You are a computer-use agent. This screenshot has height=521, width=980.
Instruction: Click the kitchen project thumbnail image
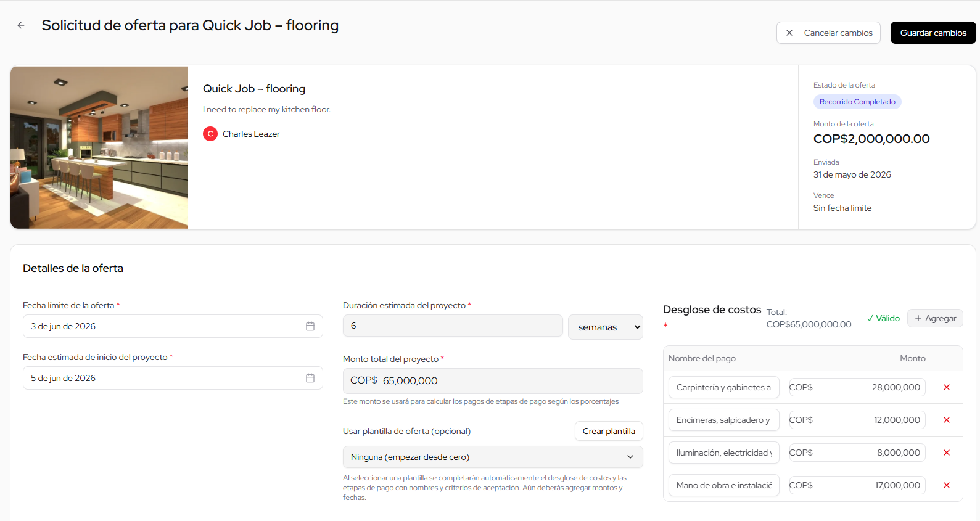click(x=99, y=147)
